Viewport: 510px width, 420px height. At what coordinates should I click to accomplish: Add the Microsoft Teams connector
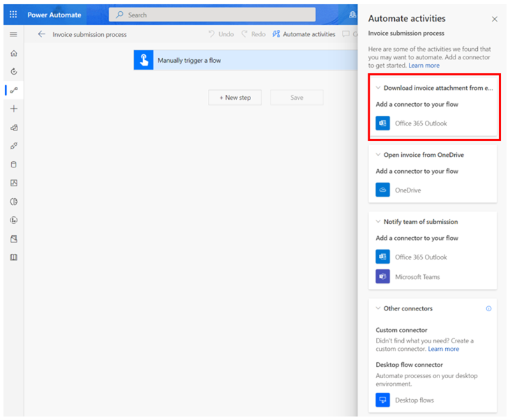408,277
